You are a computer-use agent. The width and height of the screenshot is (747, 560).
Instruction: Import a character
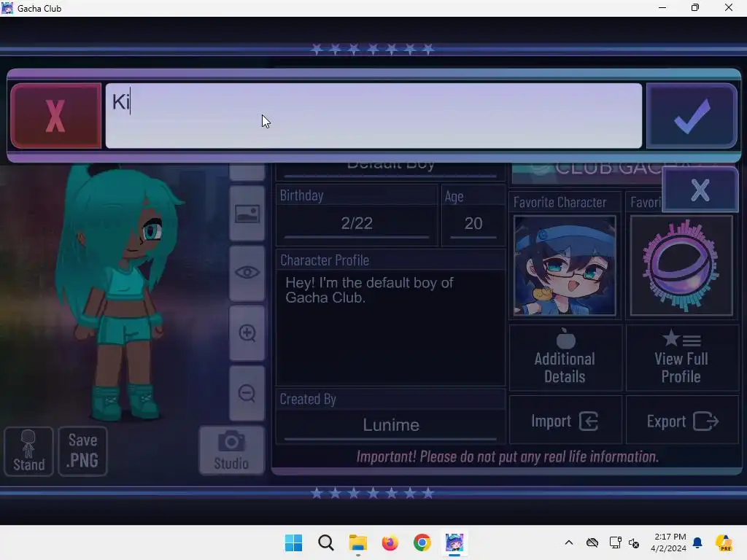click(565, 421)
